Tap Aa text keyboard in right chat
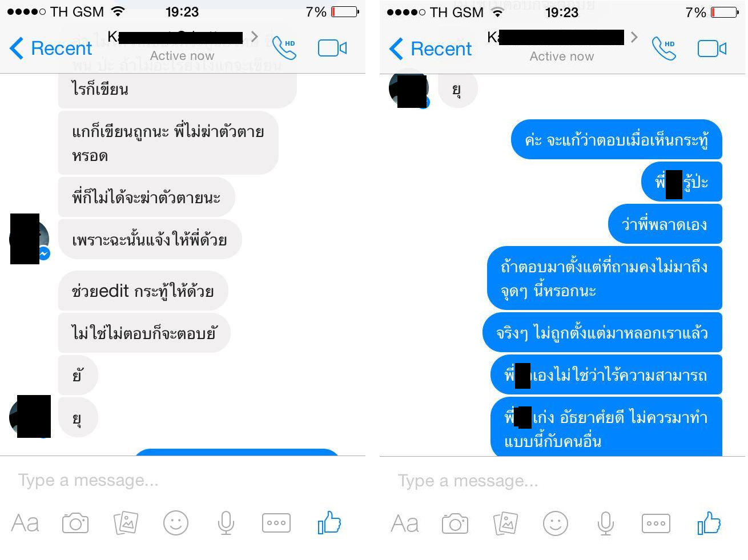 (x=405, y=523)
